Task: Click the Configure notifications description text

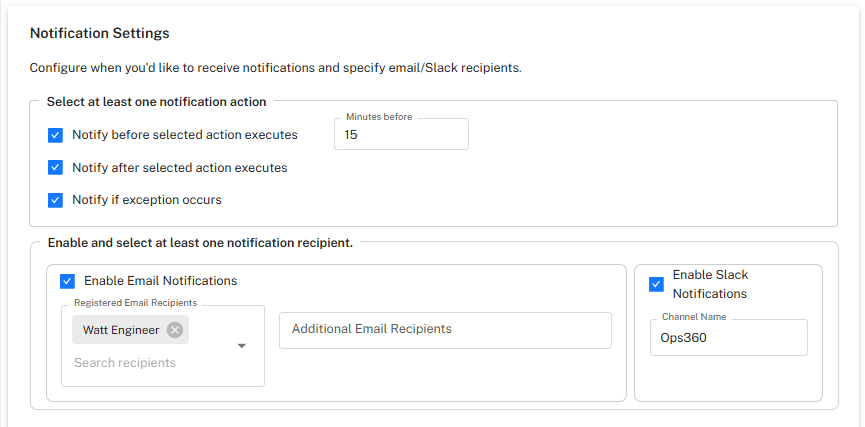Action: (x=275, y=68)
